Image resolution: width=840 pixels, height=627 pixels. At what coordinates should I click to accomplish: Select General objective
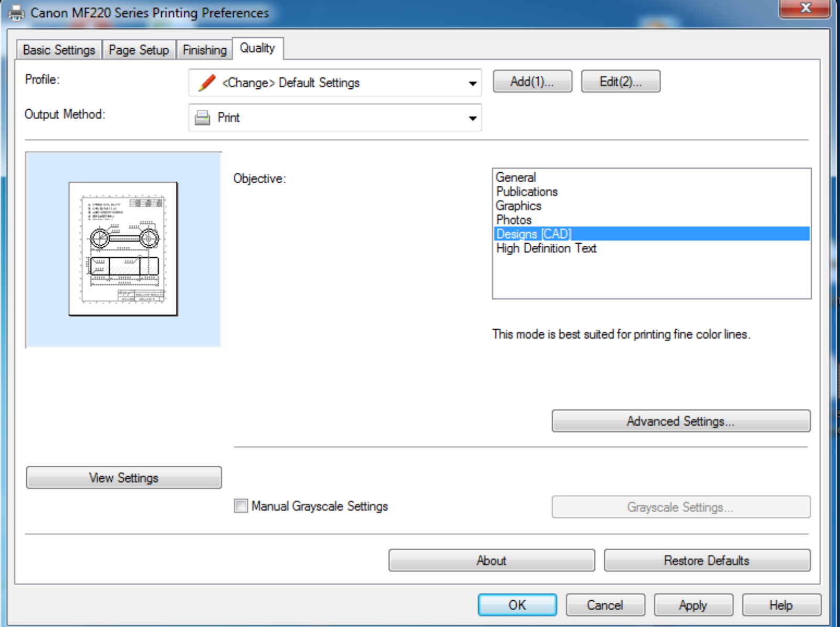point(652,177)
